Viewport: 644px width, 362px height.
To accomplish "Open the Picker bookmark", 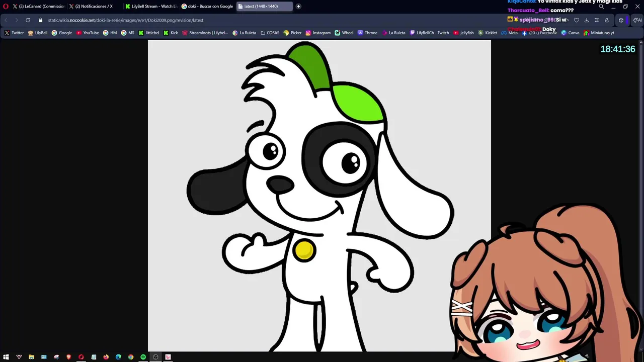I will click(293, 33).
